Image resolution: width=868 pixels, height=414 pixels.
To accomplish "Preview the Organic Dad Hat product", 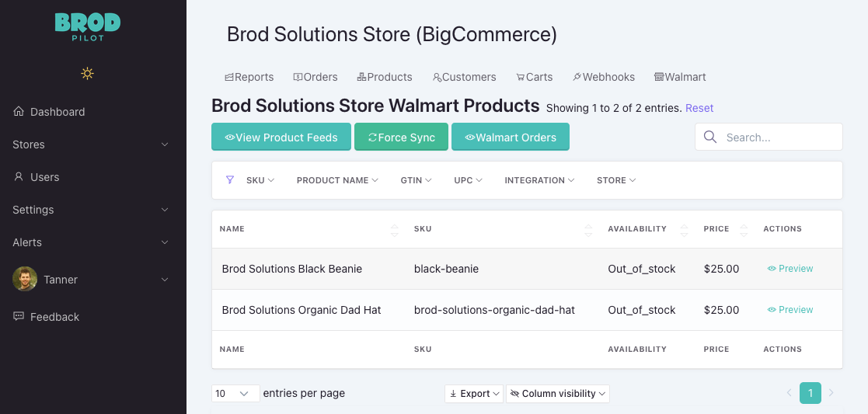I will click(x=790, y=310).
